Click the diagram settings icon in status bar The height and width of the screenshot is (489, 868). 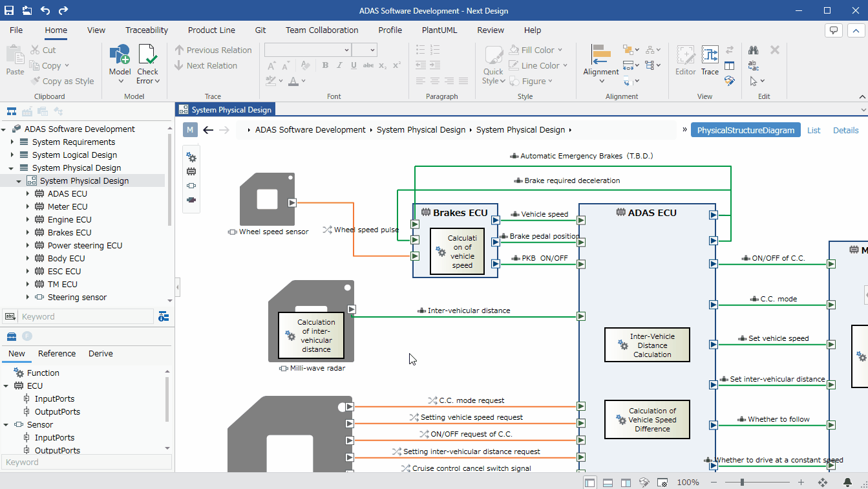pyautogui.click(x=662, y=482)
